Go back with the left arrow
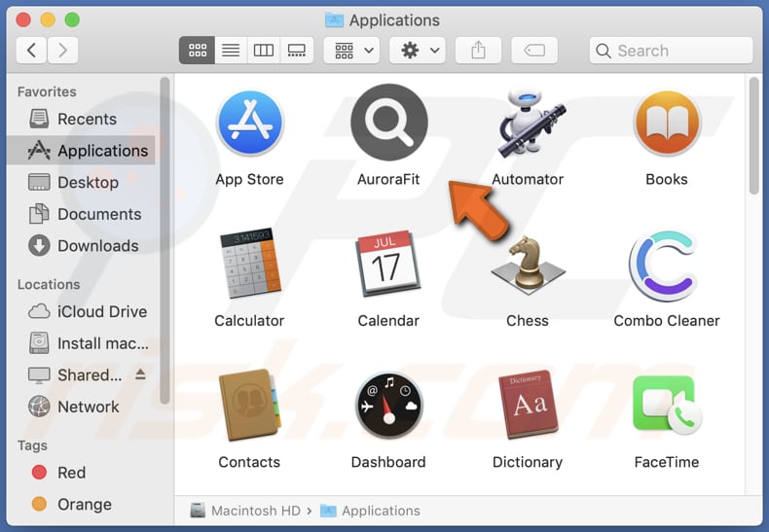Screen dimensions: 769x532 tap(32, 50)
